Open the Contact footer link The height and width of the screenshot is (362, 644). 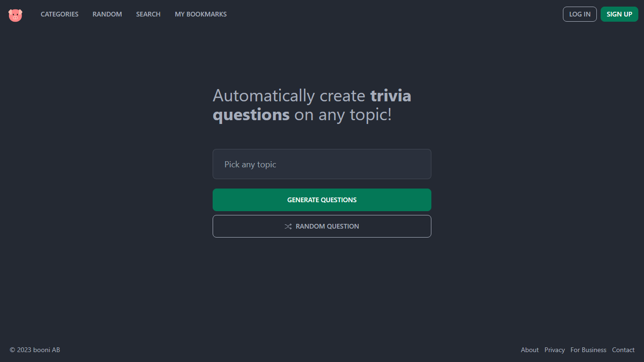pos(623,350)
